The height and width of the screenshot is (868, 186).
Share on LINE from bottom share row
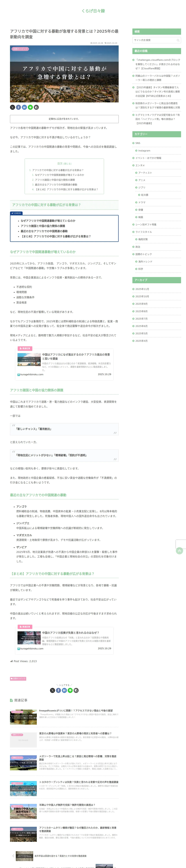[70, 690]
